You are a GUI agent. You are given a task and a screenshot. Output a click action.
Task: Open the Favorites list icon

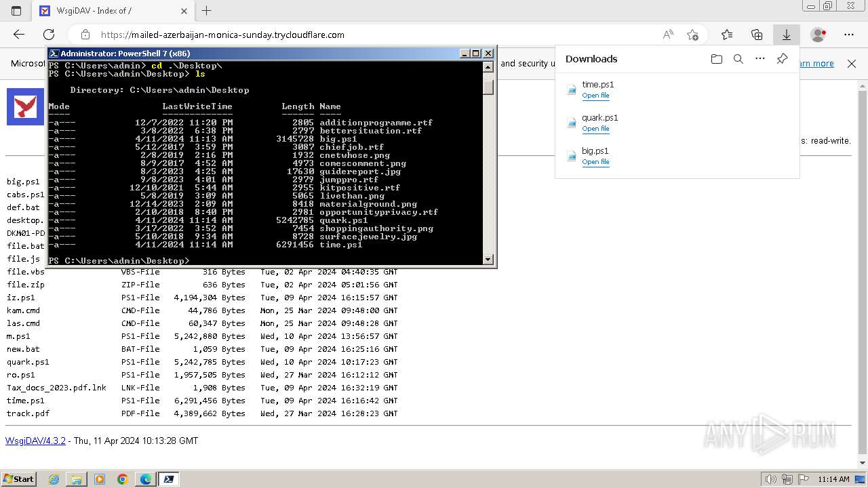(x=727, y=35)
